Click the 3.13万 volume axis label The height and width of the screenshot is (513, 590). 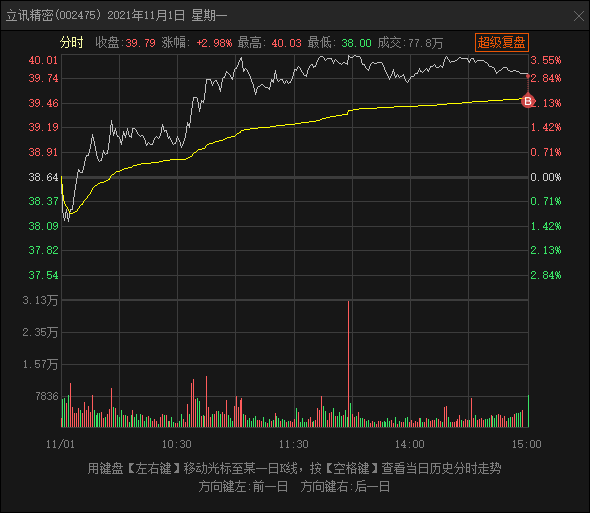pyautogui.click(x=40, y=300)
